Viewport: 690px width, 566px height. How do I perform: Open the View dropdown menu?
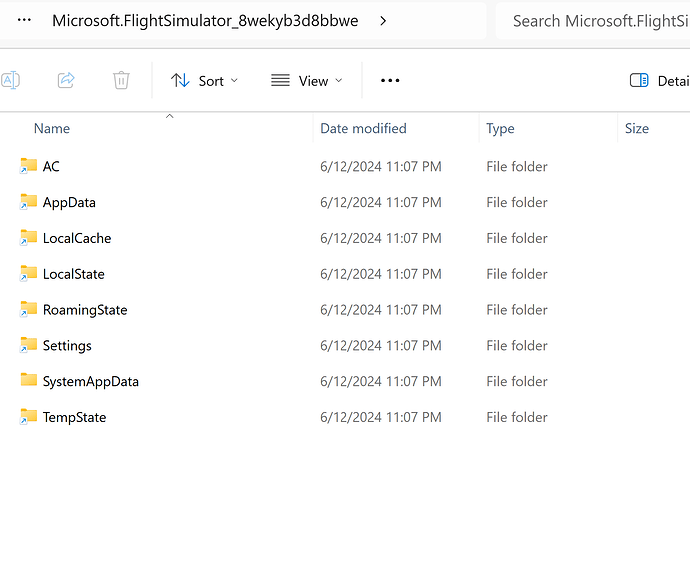tap(307, 81)
